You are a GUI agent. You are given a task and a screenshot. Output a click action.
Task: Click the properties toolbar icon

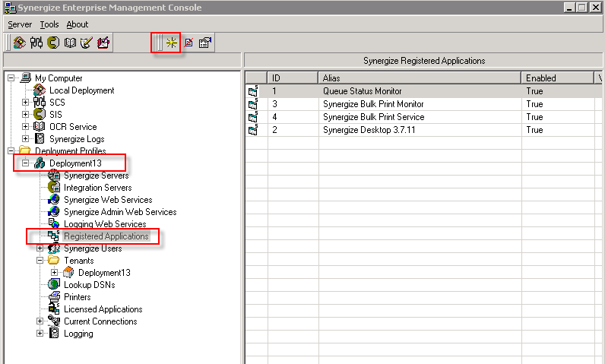click(x=205, y=43)
